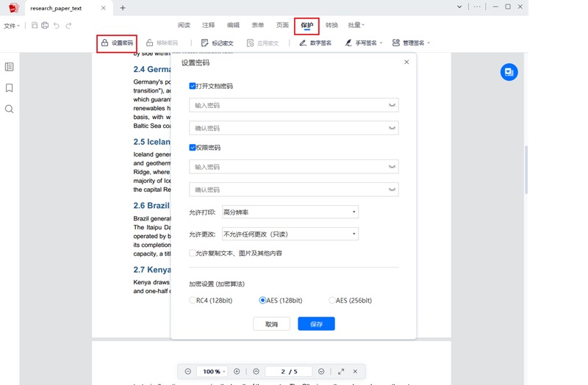Click the 设置密码 lock button
The width and height of the screenshot is (588, 385).
(117, 43)
